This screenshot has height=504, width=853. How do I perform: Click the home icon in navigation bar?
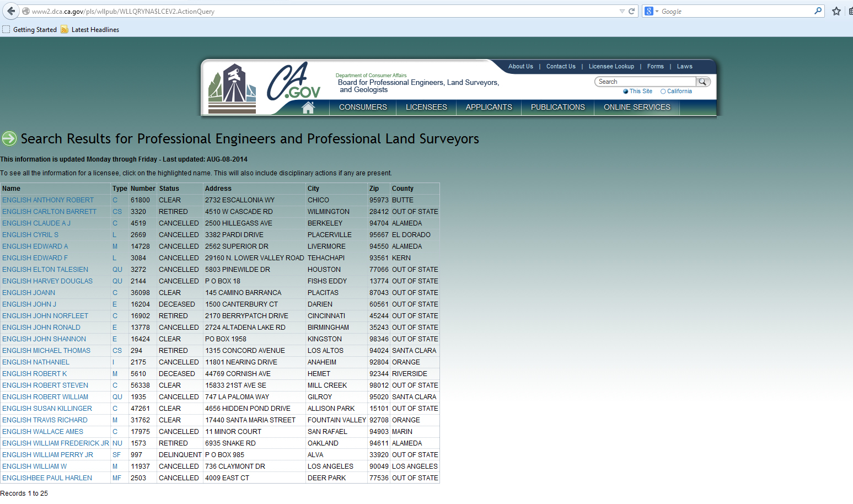(x=308, y=108)
